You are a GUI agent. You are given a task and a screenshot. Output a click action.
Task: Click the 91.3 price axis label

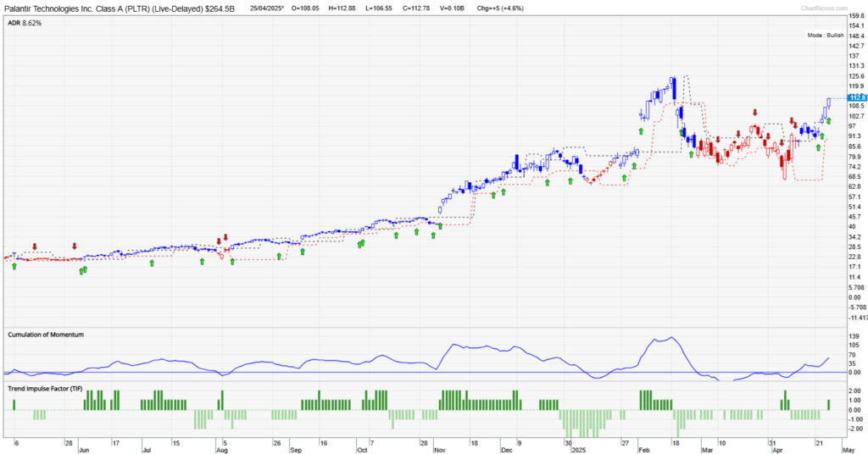coord(855,136)
